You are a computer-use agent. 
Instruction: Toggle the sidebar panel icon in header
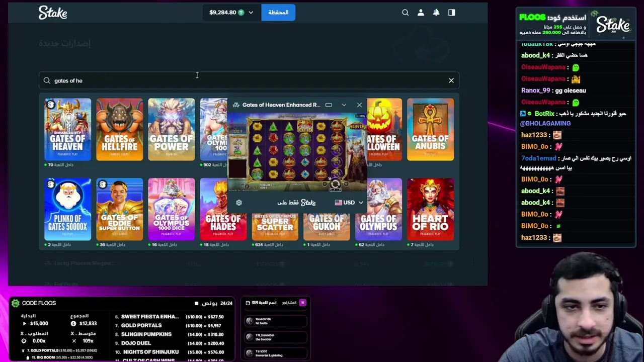pos(451,13)
